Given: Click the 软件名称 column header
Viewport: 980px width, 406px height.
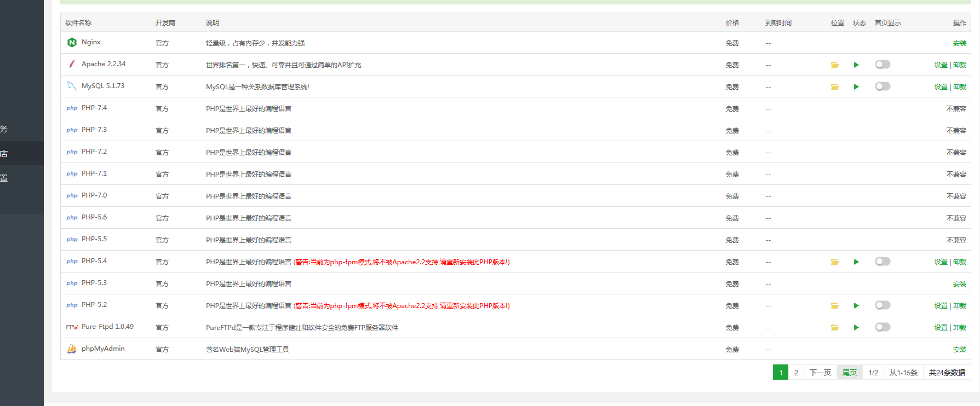Looking at the screenshot, I should tap(78, 23).
